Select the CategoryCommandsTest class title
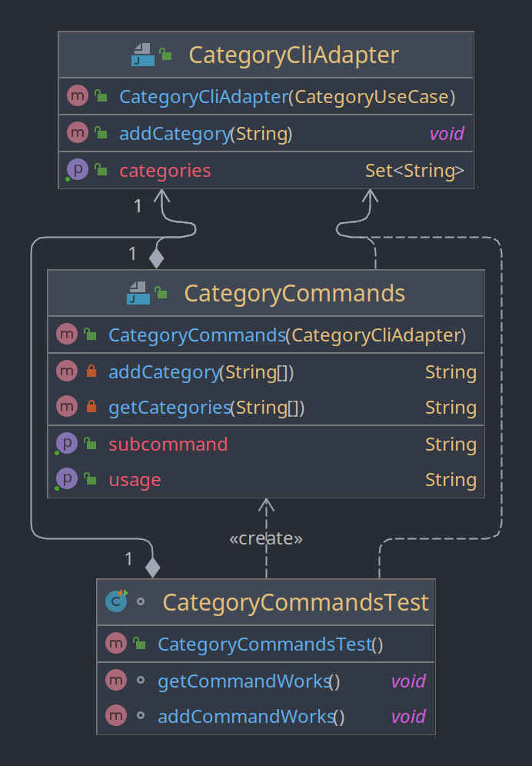Viewport: 532px width, 766px height. [x=295, y=602]
